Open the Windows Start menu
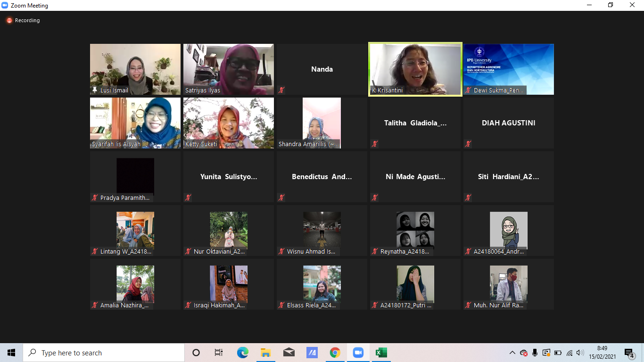 11,353
